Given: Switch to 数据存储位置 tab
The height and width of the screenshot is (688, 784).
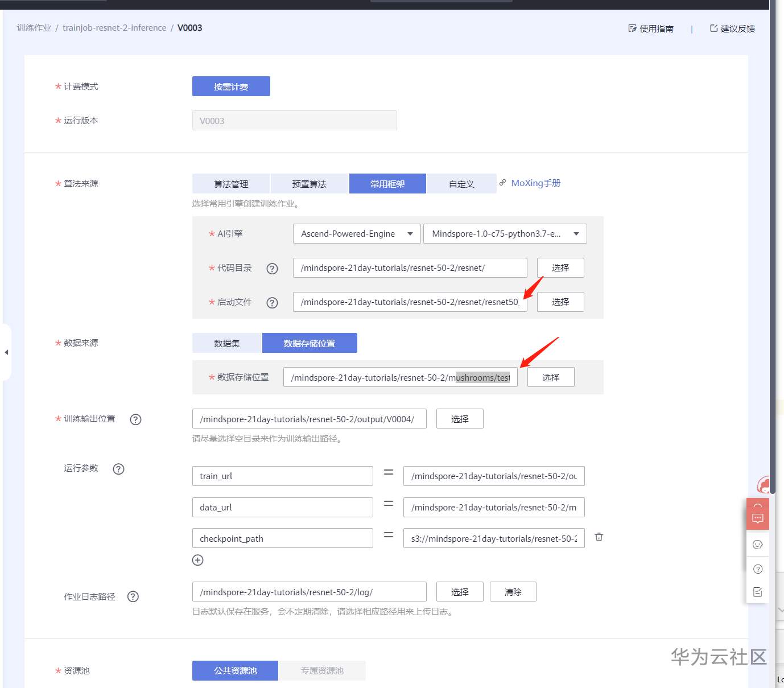Looking at the screenshot, I should coord(310,343).
